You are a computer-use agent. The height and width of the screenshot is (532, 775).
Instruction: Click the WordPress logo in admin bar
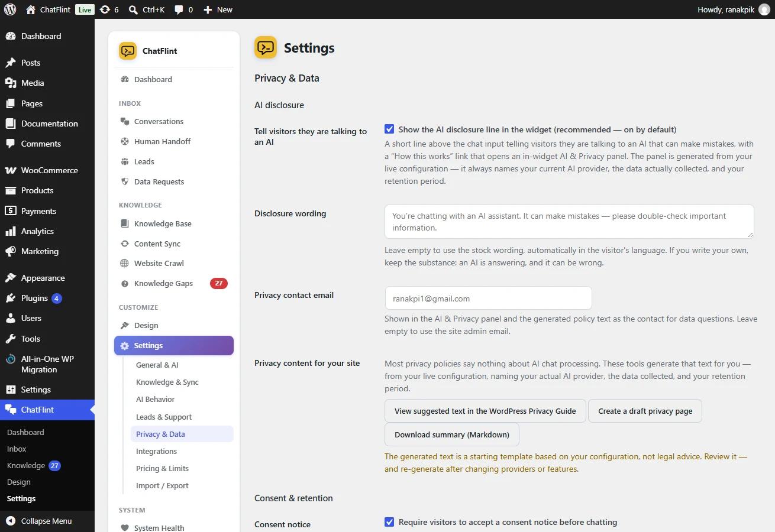pos(9,9)
